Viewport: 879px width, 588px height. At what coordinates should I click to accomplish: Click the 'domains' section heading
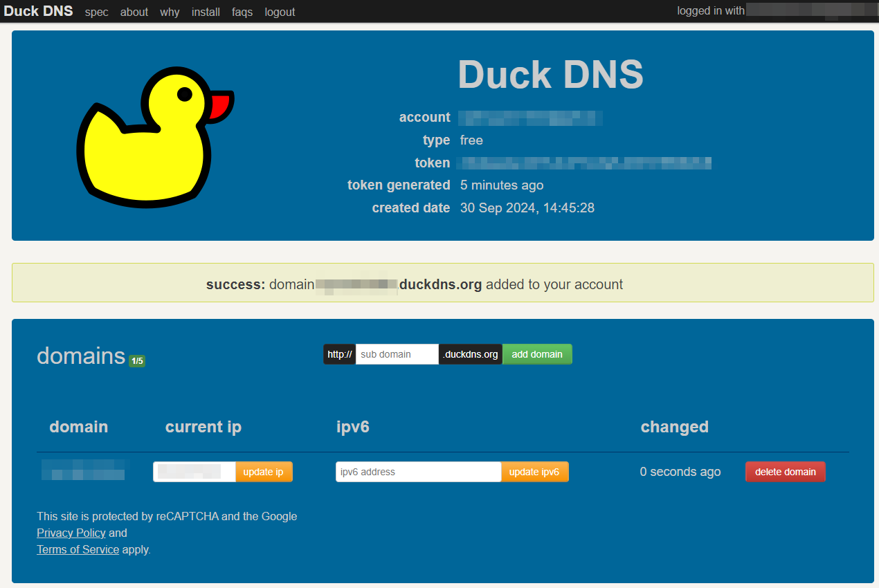pos(81,356)
